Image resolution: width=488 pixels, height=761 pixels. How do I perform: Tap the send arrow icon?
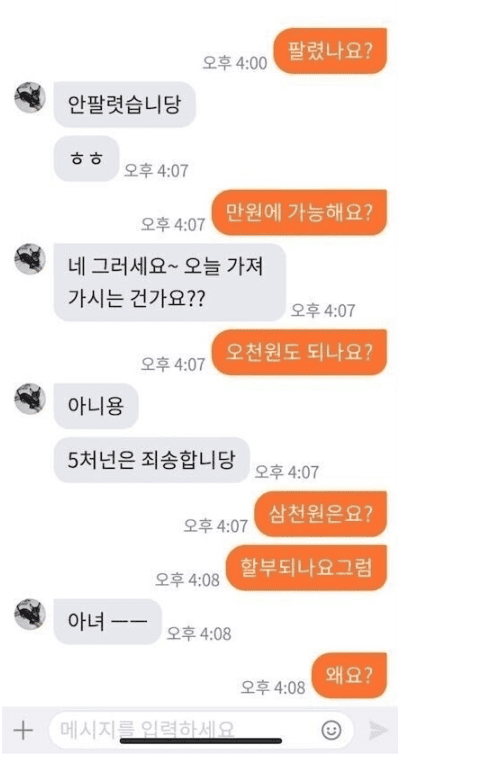click(x=377, y=729)
